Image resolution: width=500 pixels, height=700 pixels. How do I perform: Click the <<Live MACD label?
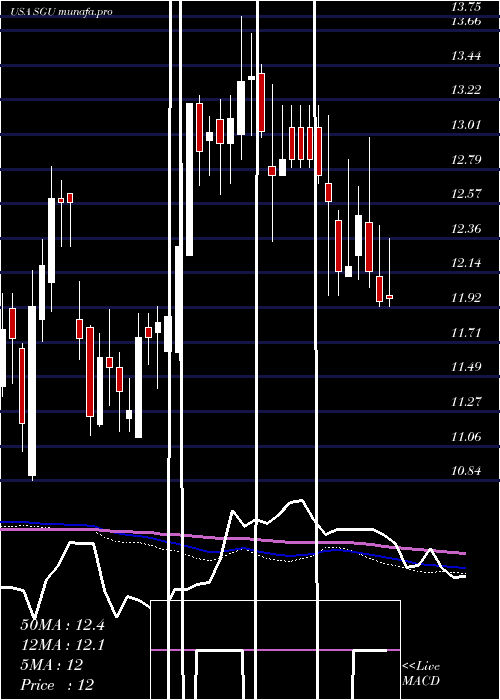click(421, 674)
